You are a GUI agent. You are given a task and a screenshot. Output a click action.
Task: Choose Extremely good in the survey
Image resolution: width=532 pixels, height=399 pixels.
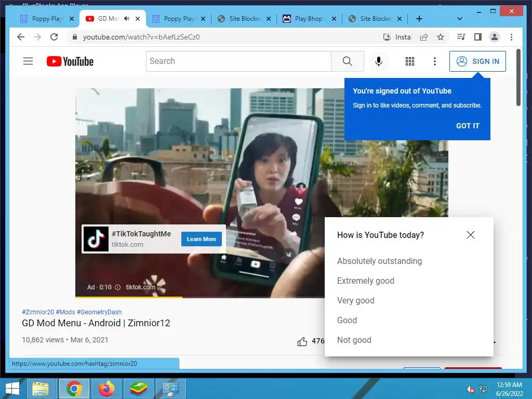365,281
